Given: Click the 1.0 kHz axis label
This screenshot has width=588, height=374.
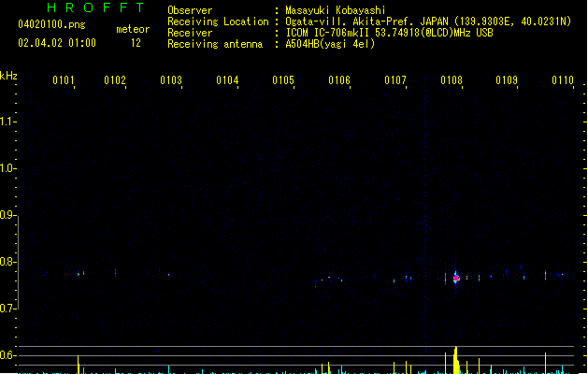Looking at the screenshot, I should pos(7,168).
